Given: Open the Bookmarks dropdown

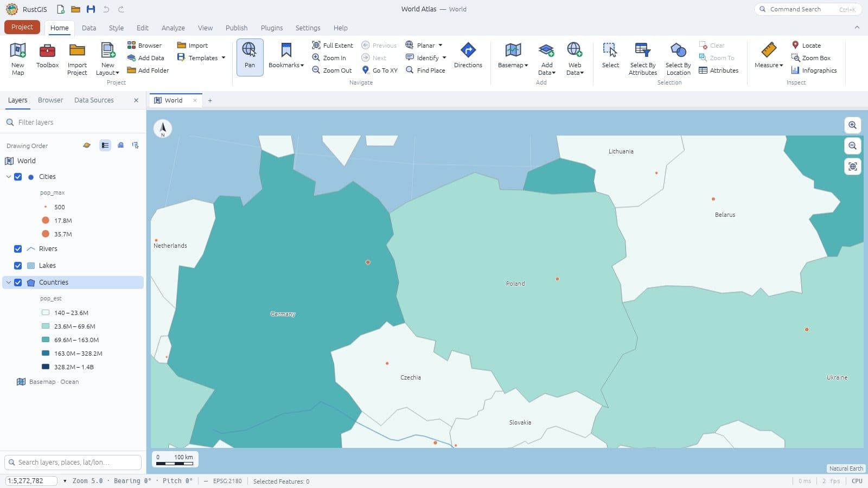Looking at the screenshot, I should click(x=286, y=56).
